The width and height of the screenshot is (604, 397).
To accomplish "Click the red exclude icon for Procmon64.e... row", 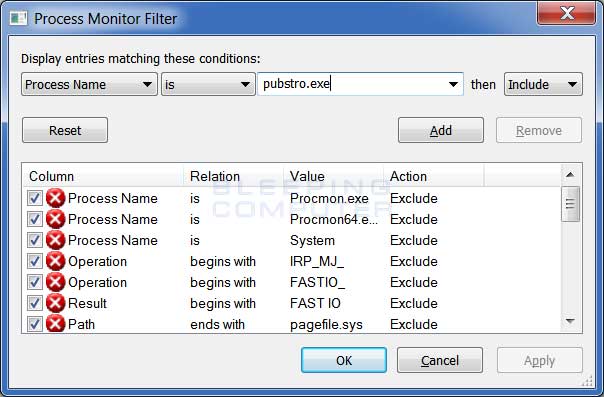I will (55, 219).
